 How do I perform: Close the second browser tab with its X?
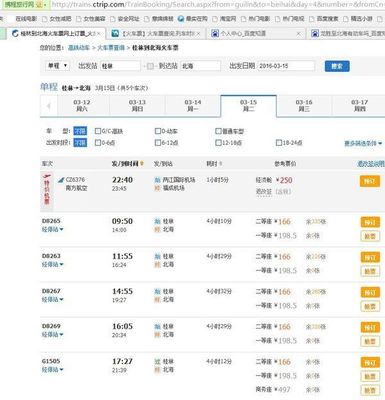(x=199, y=34)
